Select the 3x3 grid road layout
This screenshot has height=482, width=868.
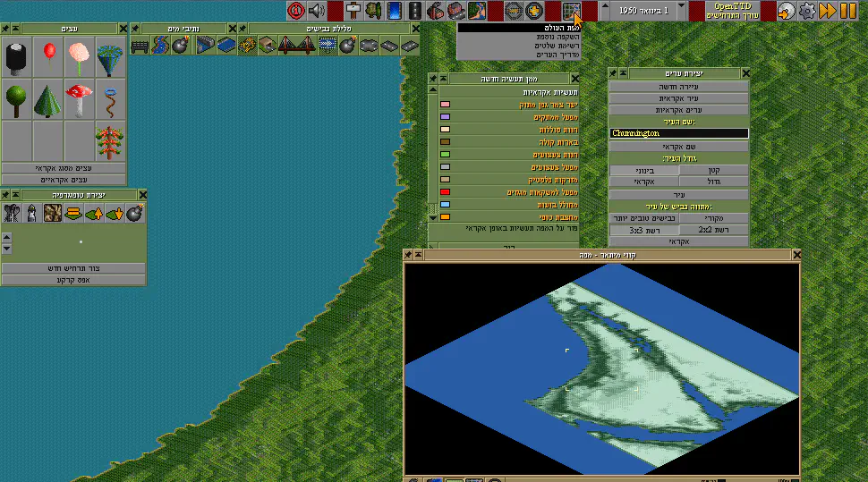pyautogui.click(x=644, y=230)
